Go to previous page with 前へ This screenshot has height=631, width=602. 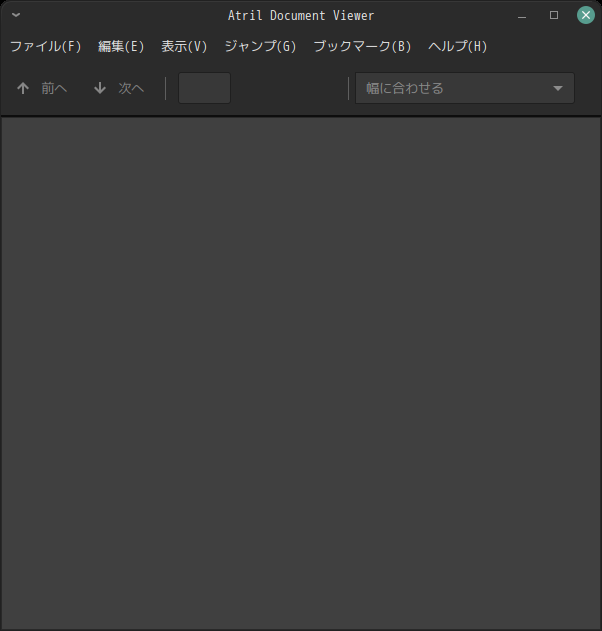point(42,88)
